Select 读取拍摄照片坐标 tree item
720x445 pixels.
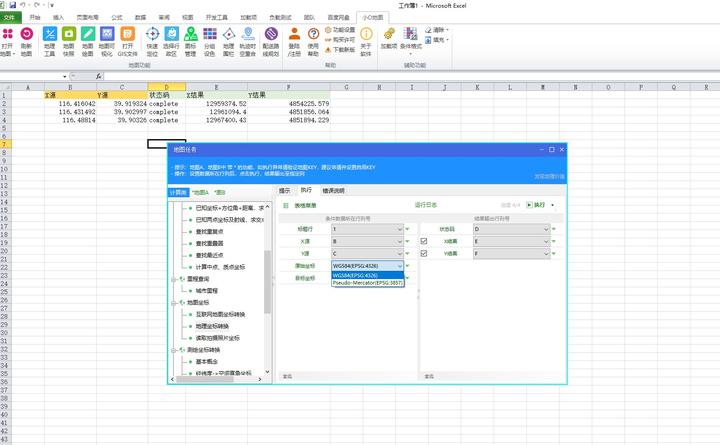pos(218,338)
